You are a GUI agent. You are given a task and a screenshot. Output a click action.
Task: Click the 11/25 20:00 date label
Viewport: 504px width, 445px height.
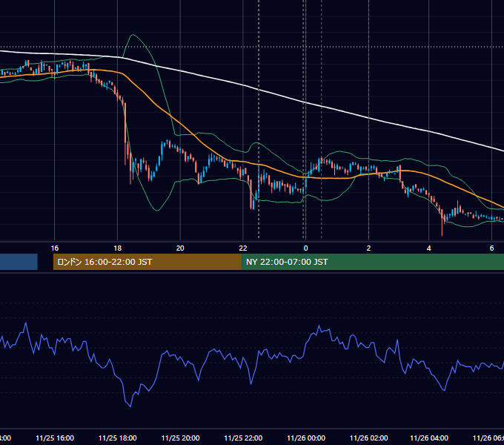(x=180, y=438)
